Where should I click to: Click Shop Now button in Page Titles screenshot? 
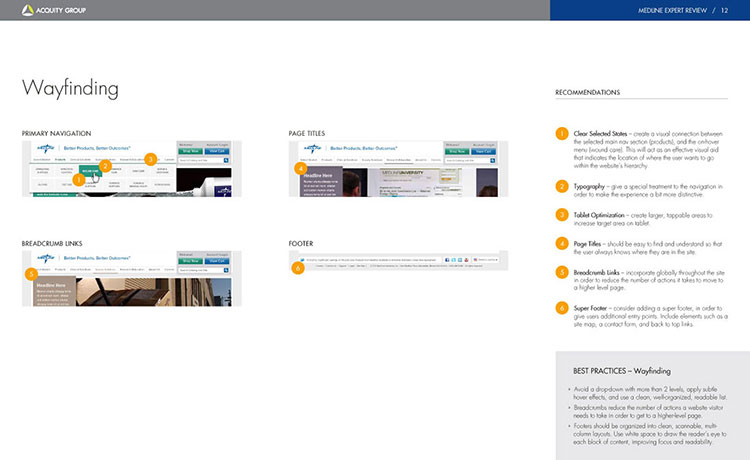tap(457, 151)
